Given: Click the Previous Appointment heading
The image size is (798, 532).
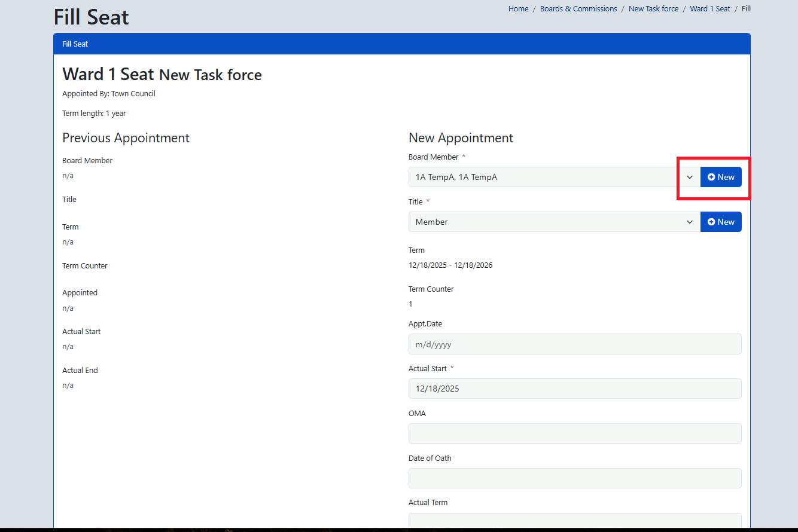Looking at the screenshot, I should coord(126,138).
